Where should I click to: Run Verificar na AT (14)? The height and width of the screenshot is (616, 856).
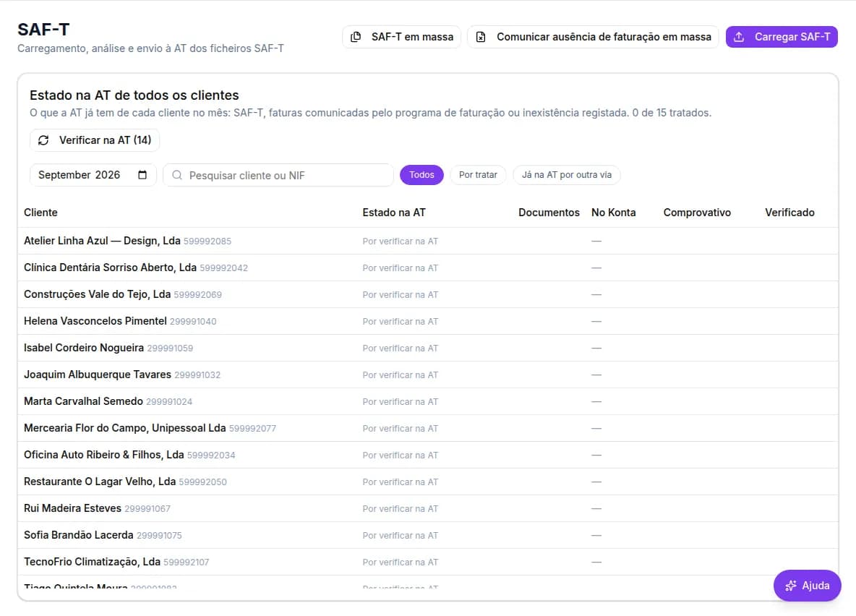(95, 140)
